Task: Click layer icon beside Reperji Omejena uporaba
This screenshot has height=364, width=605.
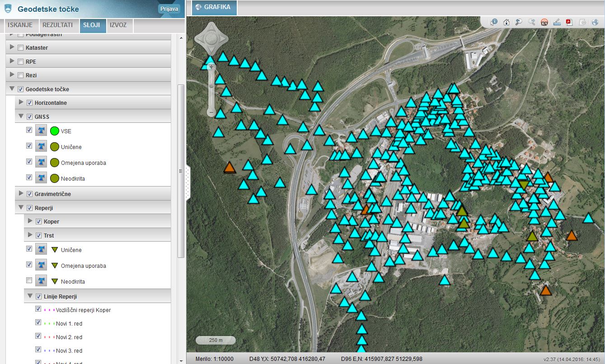Action: [x=41, y=266]
